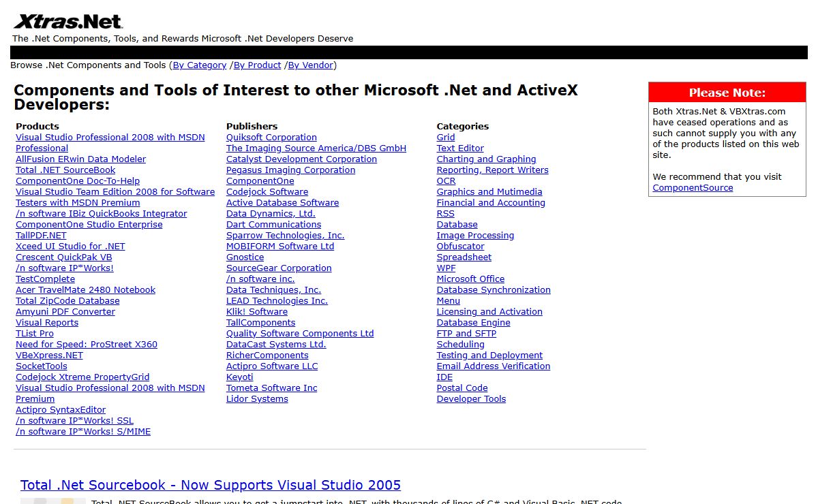Open Total .Net Sourcebook article heading
The height and width of the screenshot is (504, 818).
pyautogui.click(x=211, y=485)
